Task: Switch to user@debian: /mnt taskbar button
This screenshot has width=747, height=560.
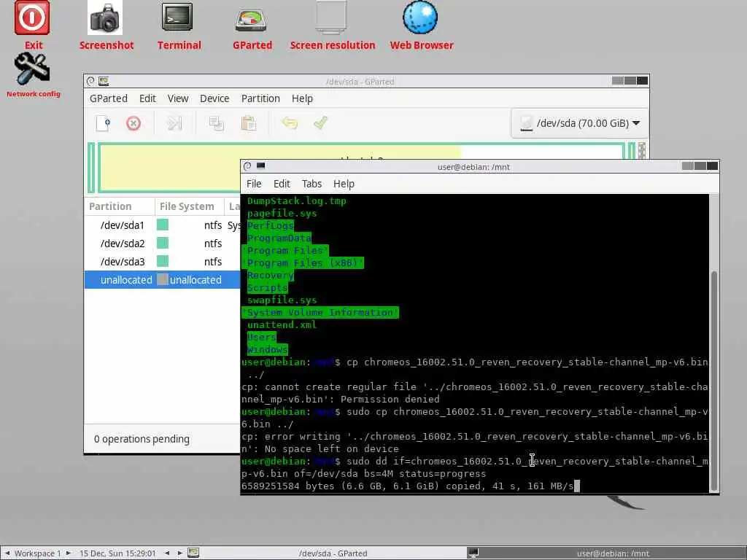Action: click(x=607, y=553)
